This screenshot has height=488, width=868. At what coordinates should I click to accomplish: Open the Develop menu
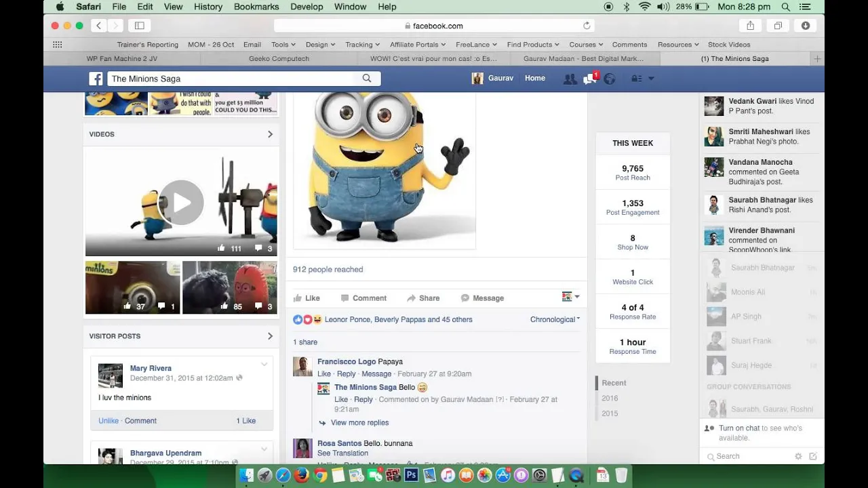[307, 7]
